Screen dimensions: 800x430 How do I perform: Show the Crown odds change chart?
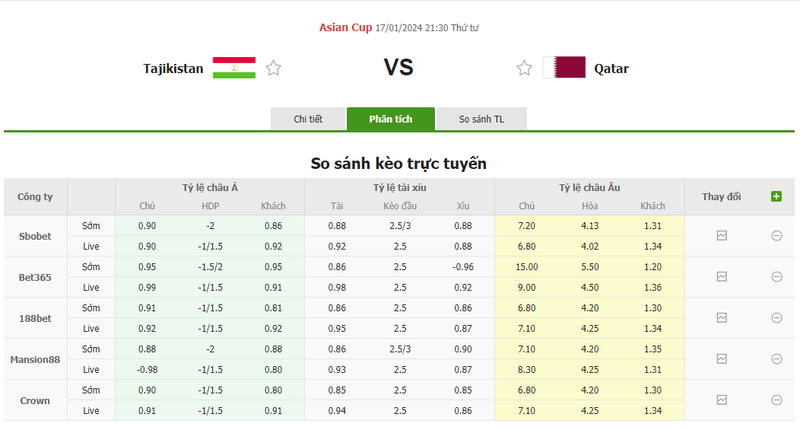point(721,400)
